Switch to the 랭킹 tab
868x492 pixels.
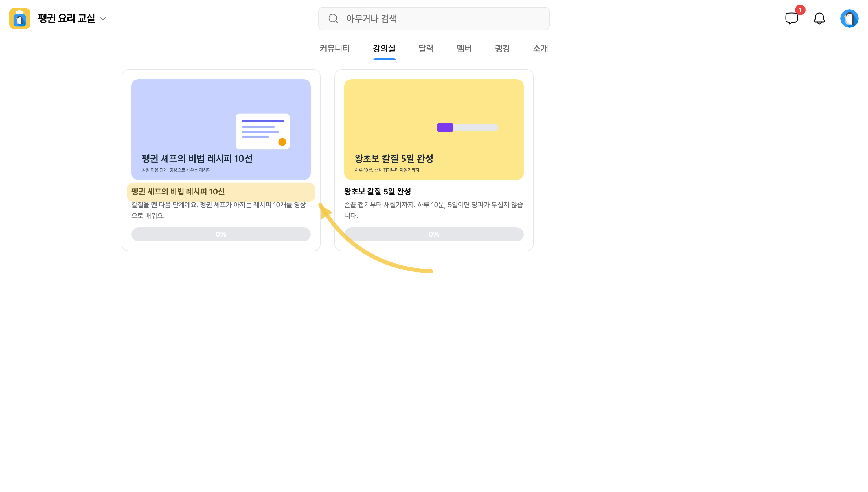click(502, 48)
